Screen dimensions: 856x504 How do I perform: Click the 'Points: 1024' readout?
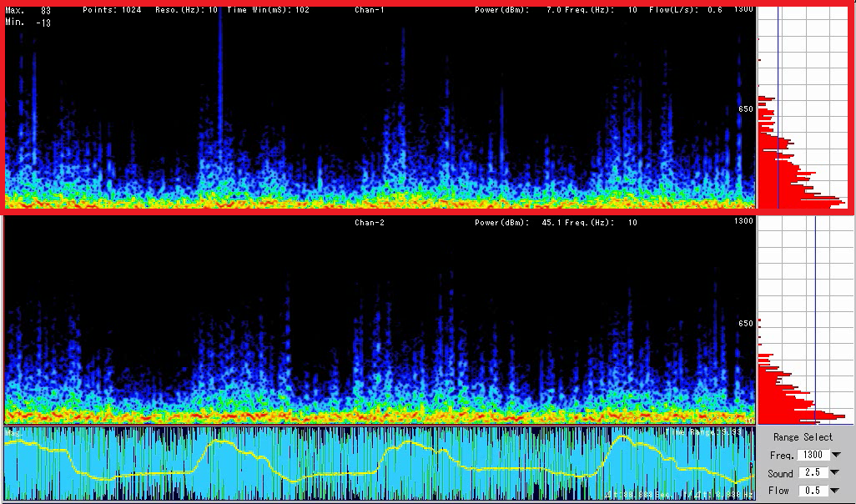pyautogui.click(x=112, y=10)
